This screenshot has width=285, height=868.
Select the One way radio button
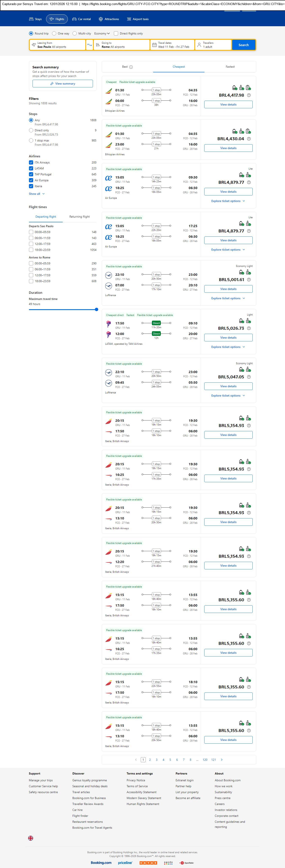pyautogui.click(x=54, y=33)
